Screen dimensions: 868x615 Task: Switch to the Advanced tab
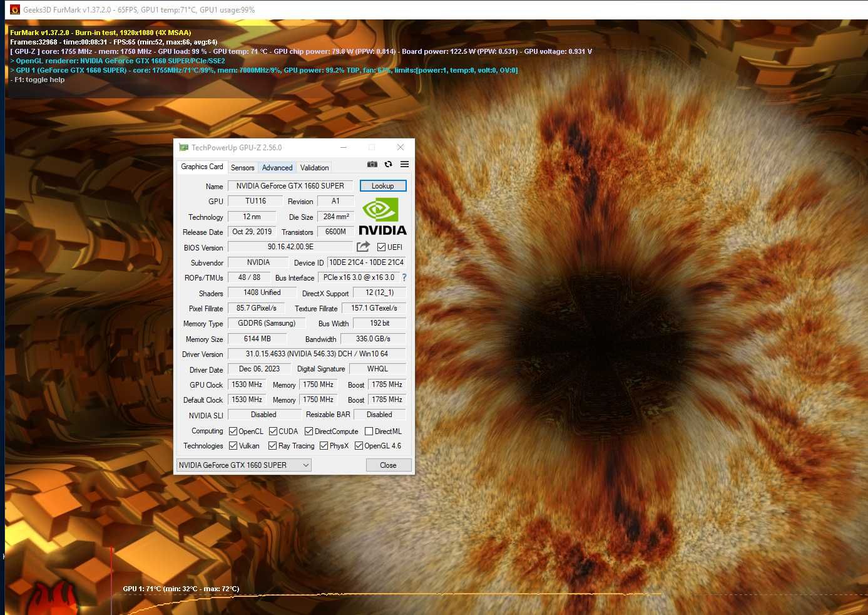[x=277, y=168]
